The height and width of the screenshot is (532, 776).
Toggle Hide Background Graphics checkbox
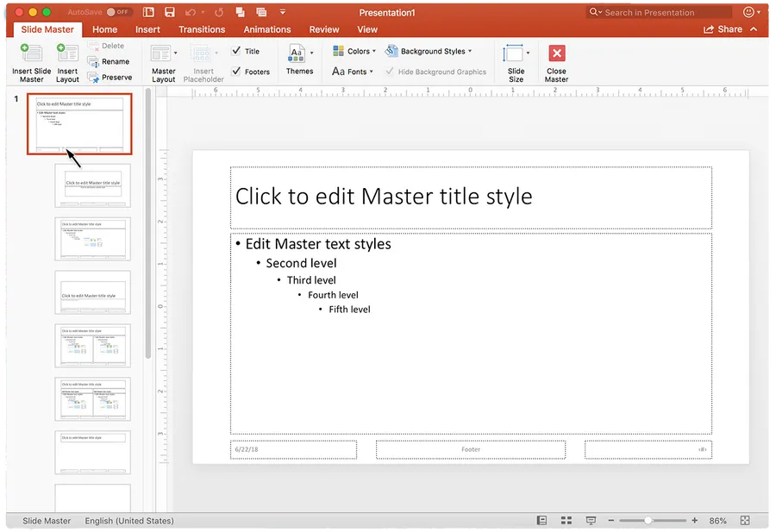coord(390,72)
